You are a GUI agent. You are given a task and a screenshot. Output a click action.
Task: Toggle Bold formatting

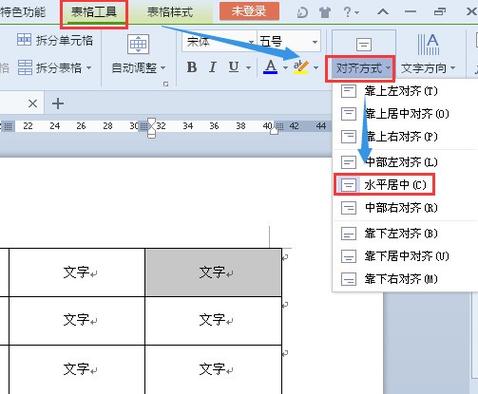192,67
